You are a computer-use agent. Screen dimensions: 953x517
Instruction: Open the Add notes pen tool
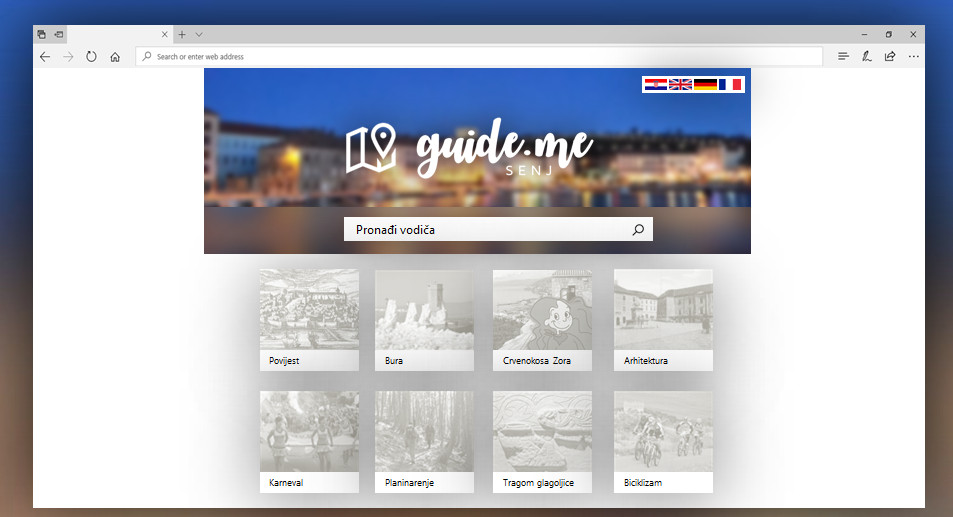point(867,57)
